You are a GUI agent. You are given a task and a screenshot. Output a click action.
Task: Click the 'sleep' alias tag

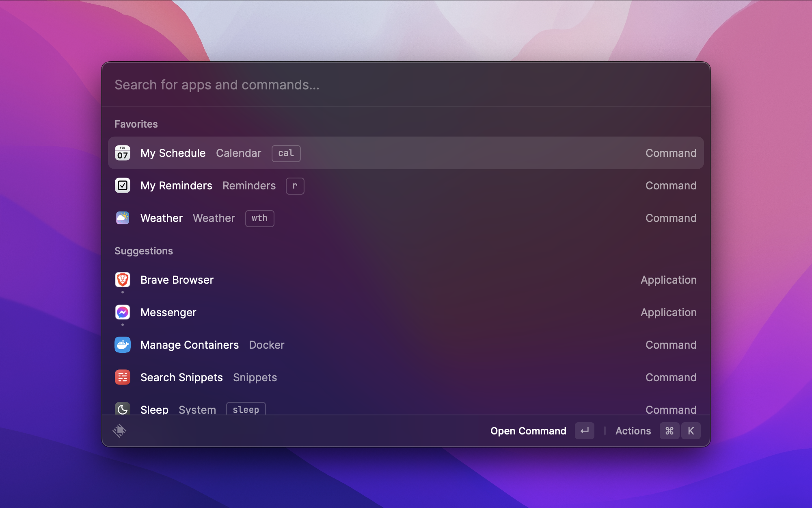246,409
